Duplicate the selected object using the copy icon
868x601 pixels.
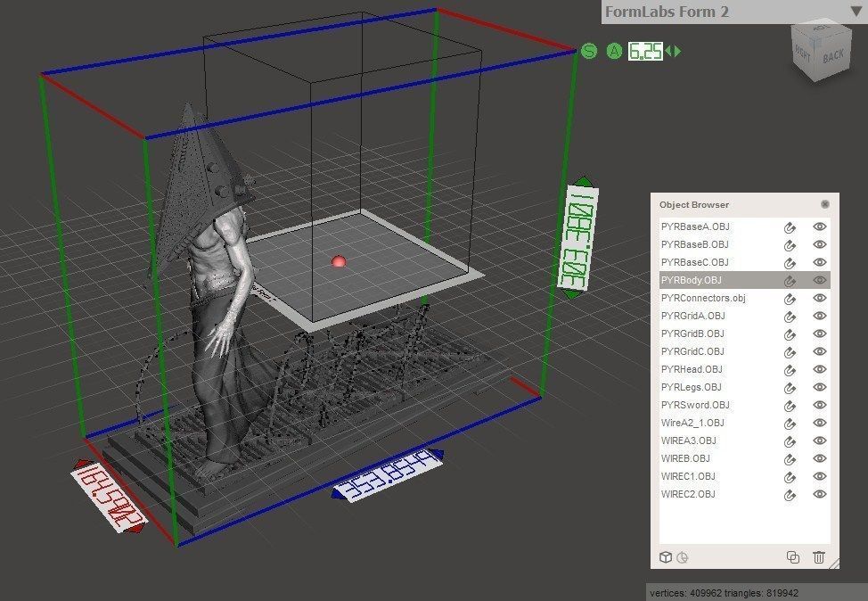pos(793,557)
